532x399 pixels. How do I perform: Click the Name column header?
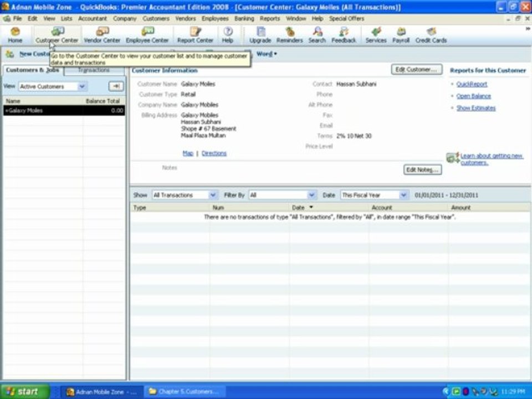43,101
